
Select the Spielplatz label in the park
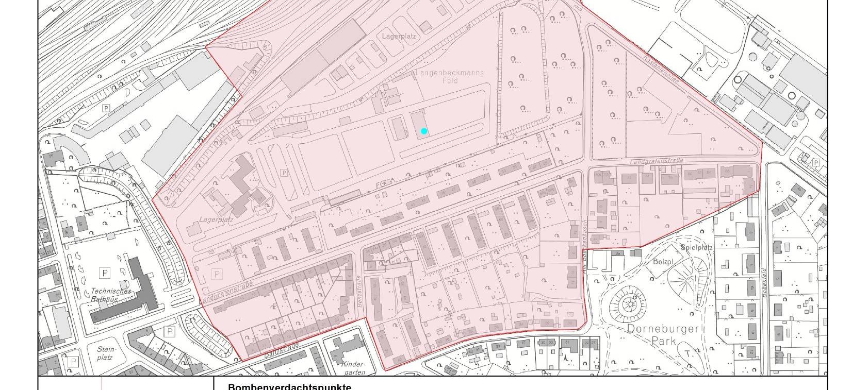[696, 248]
